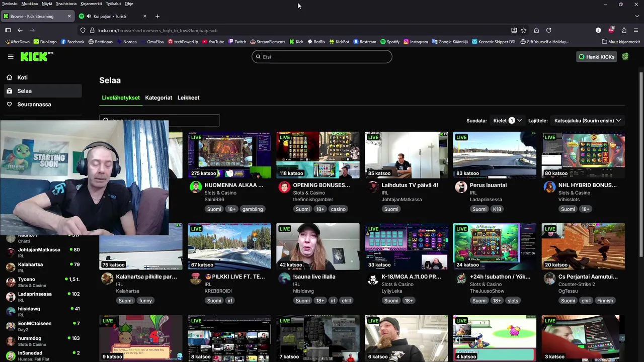
Task: Open the Twitch bookmark
Action: (237, 42)
